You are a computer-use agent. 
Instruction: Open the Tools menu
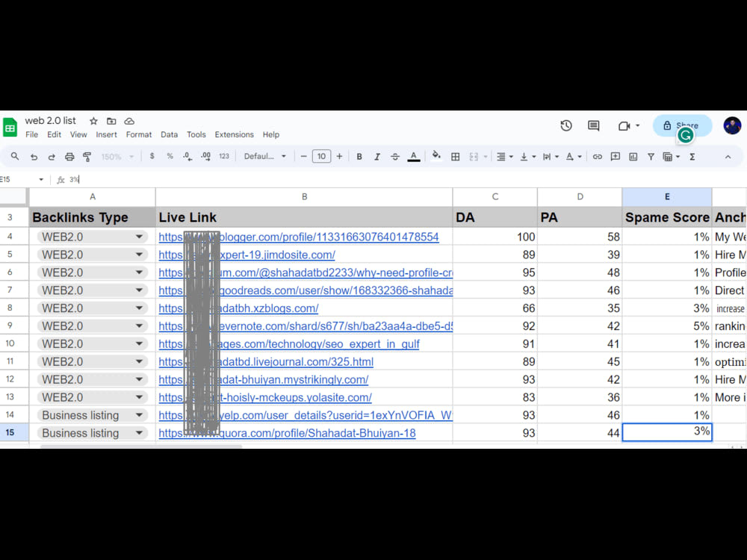click(x=196, y=134)
